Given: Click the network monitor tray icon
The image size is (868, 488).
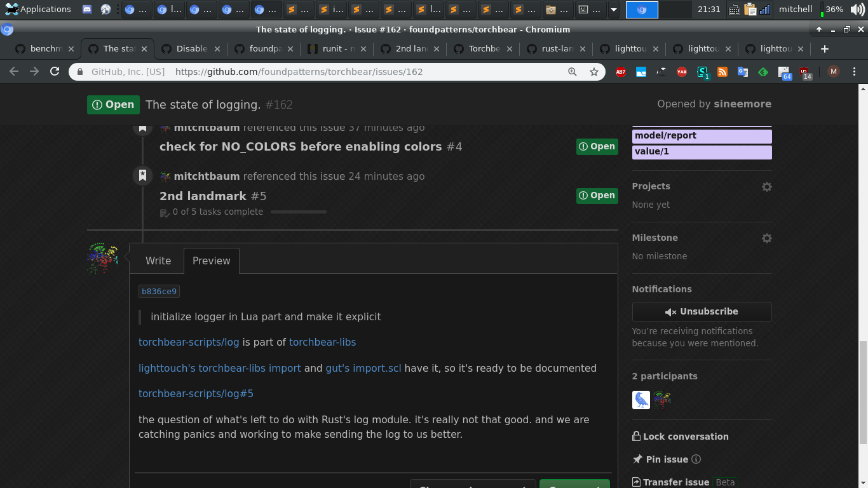Looking at the screenshot, I should click(x=765, y=10).
